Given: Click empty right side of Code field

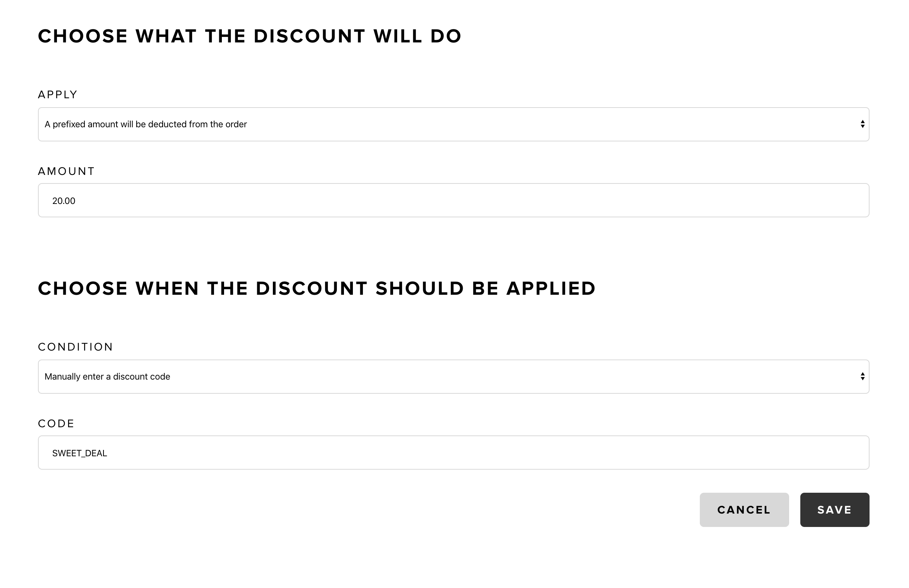Looking at the screenshot, I should 725,453.
